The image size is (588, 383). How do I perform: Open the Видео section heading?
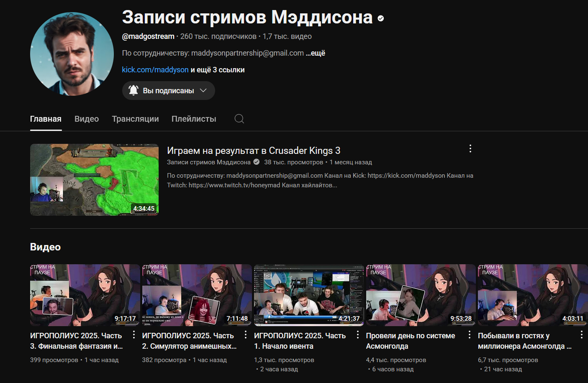(45, 247)
